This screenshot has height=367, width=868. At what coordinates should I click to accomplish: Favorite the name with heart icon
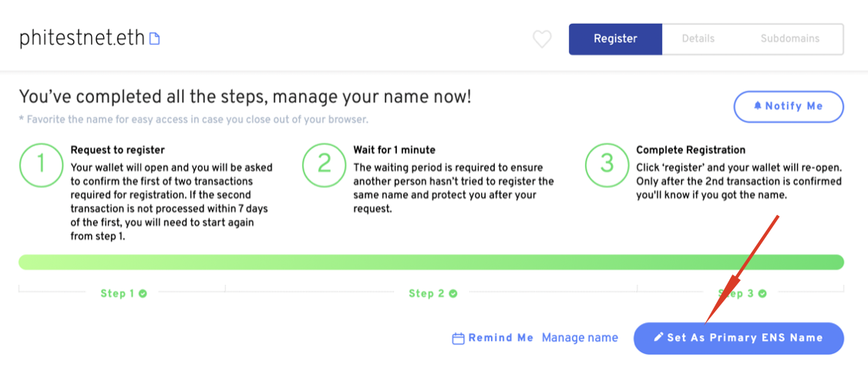pos(542,39)
